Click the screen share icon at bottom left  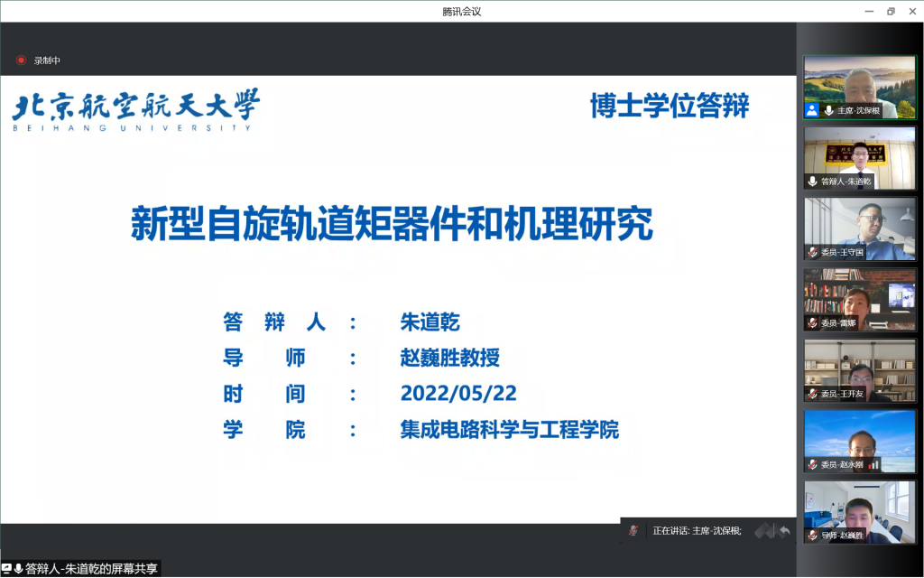(x=7, y=569)
